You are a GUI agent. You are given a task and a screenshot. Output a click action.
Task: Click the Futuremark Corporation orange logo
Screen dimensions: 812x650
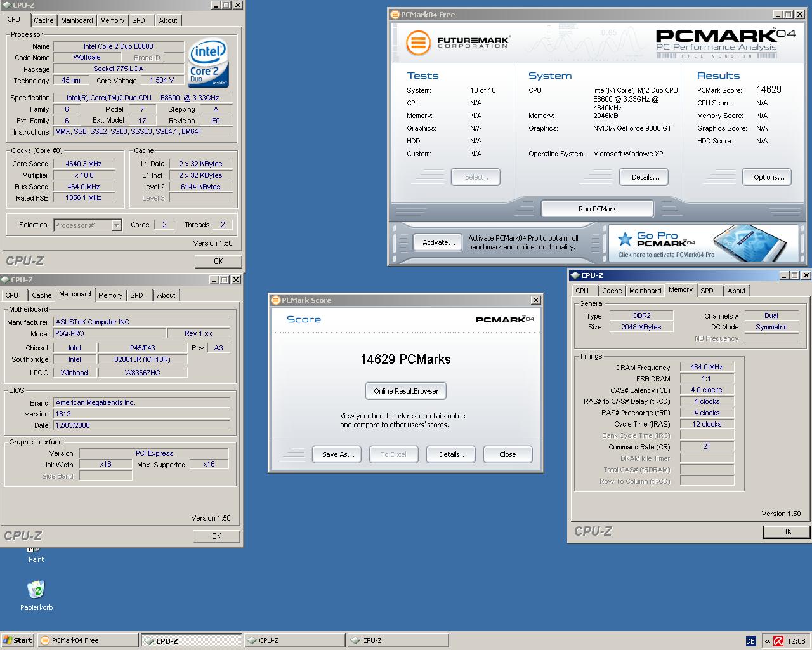pyautogui.click(x=418, y=43)
